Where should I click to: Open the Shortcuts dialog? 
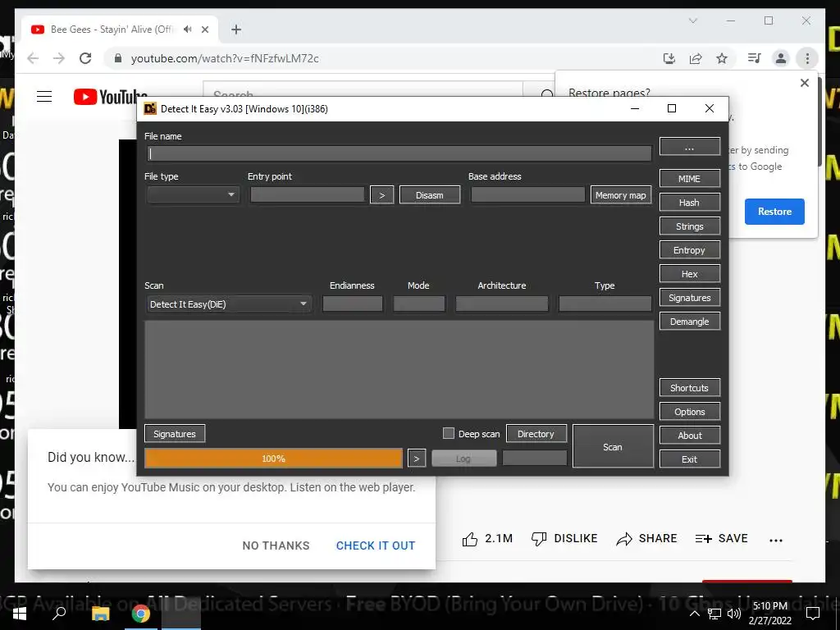(689, 388)
